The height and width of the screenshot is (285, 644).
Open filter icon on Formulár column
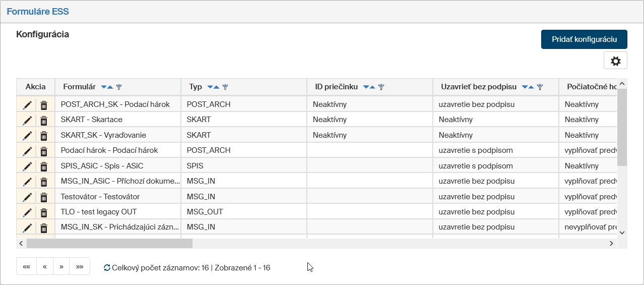(x=119, y=87)
